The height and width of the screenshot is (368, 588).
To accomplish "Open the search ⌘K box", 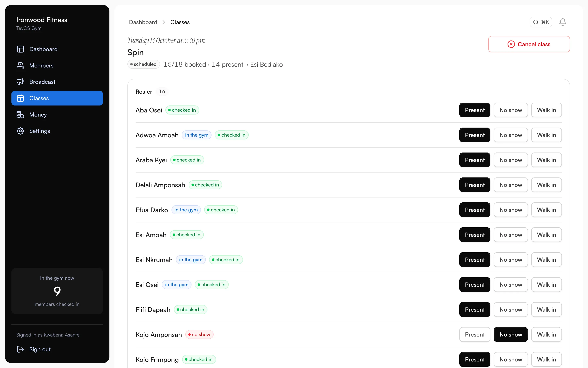I will point(541,22).
